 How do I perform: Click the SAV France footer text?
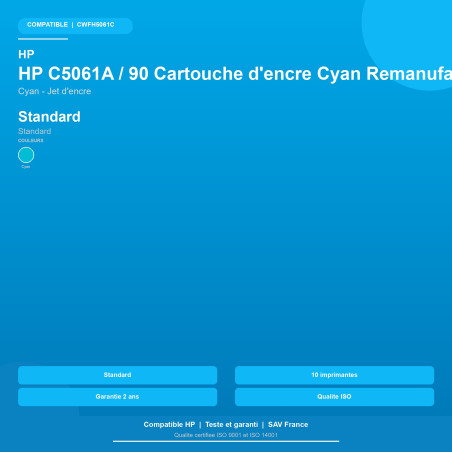tap(288, 425)
